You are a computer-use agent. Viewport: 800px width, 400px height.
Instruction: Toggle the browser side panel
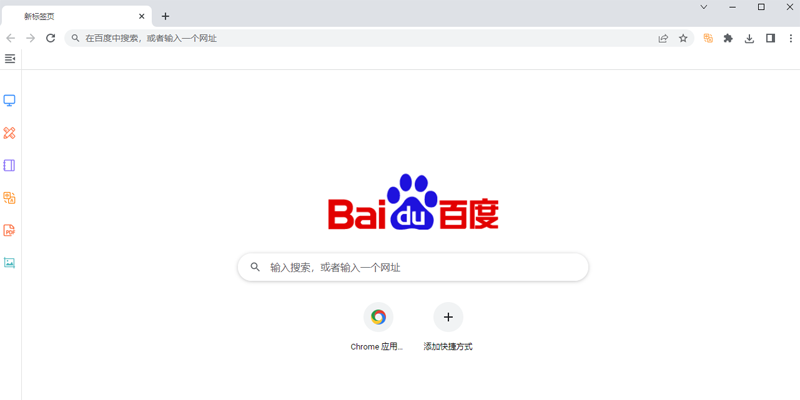pos(770,38)
